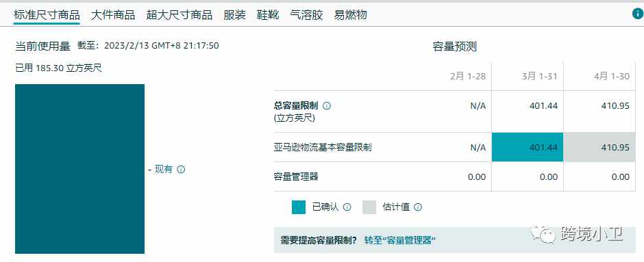Click the info icon next to 已确认
This screenshot has width=644, height=262.
(347, 207)
